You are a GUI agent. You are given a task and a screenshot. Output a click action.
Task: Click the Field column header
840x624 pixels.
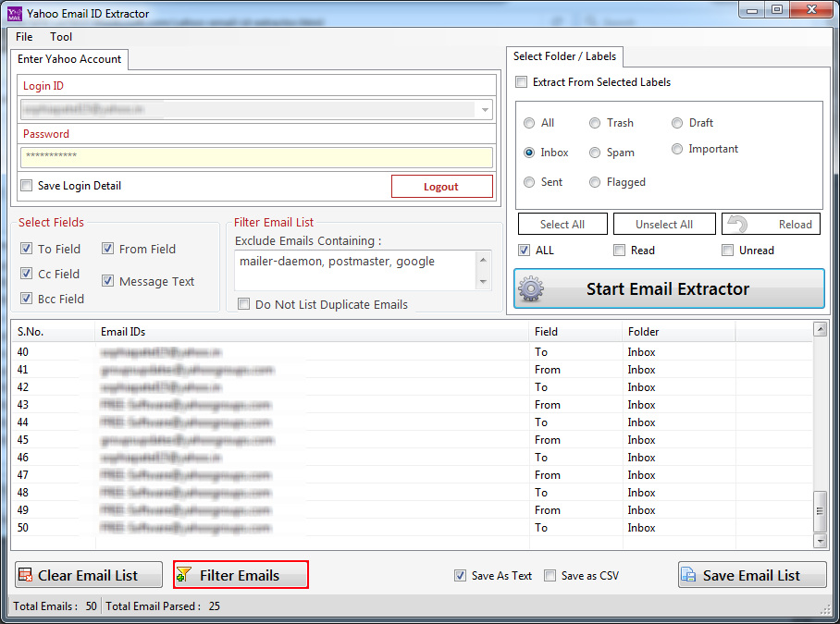tap(576, 332)
